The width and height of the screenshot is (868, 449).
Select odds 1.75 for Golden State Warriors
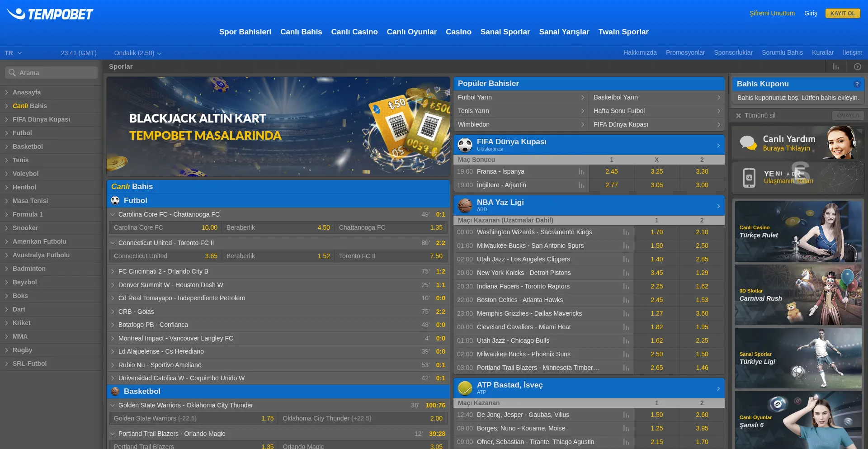(x=193, y=419)
